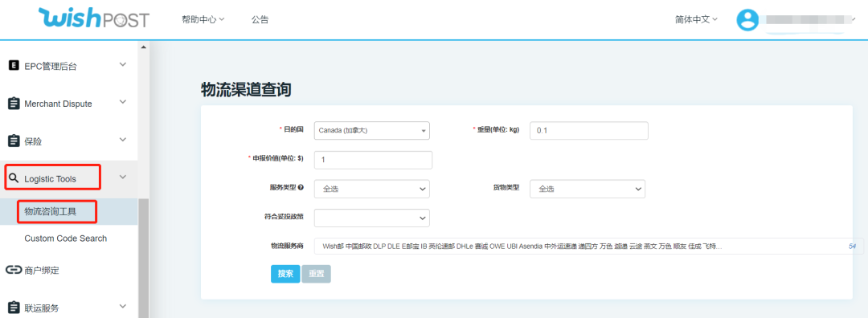Click the 申报价值 input field
The image size is (868, 318).
pyautogui.click(x=373, y=160)
